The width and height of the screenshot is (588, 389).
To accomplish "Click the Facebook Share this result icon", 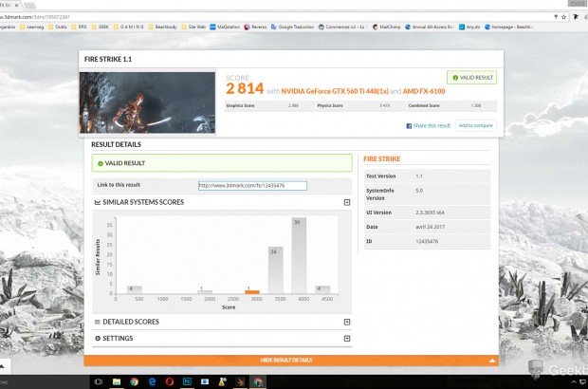I will [x=410, y=125].
